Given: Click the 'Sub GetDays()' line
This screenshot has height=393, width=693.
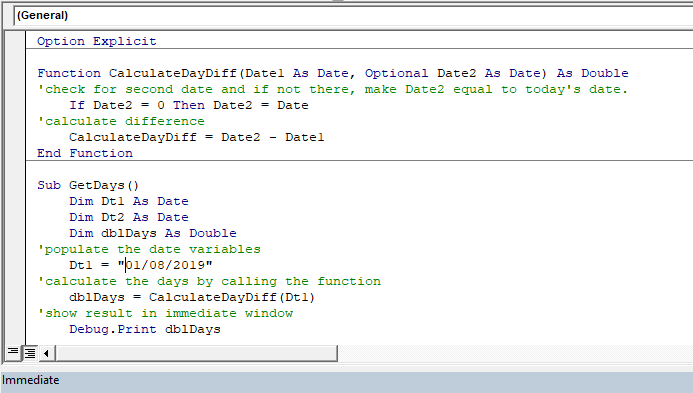Looking at the screenshot, I should (88, 185).
